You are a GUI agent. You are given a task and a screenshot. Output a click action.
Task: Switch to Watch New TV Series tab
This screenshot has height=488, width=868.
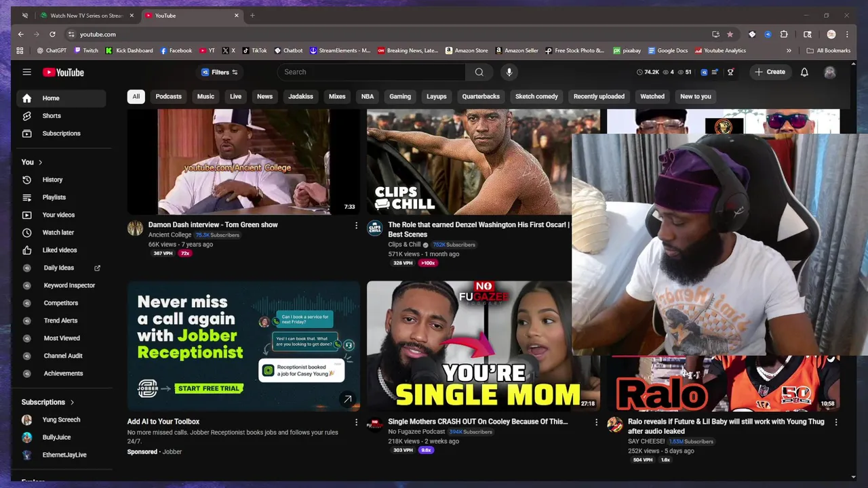click(87, 16)
